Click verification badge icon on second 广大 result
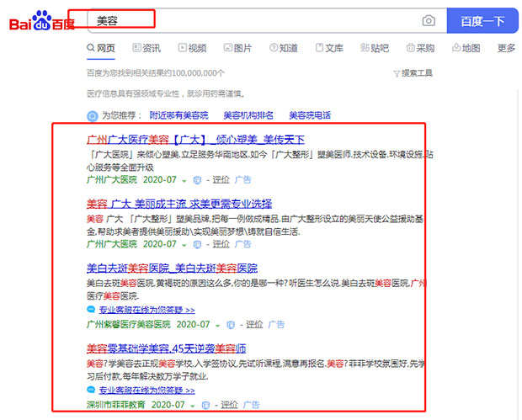 [197, 245]
